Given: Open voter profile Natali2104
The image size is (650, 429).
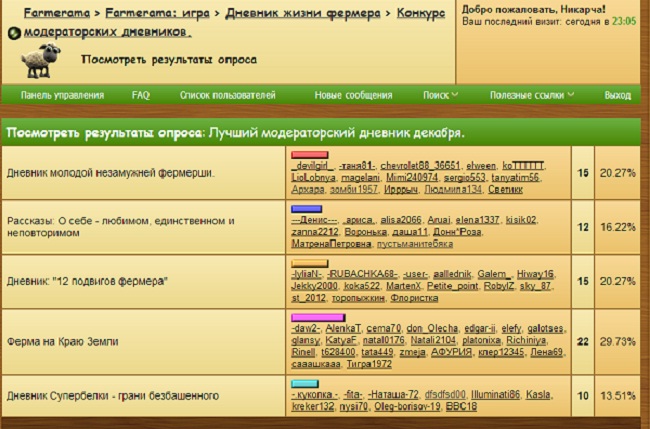Looking at the screenshot, I should (x=434, y=341).
